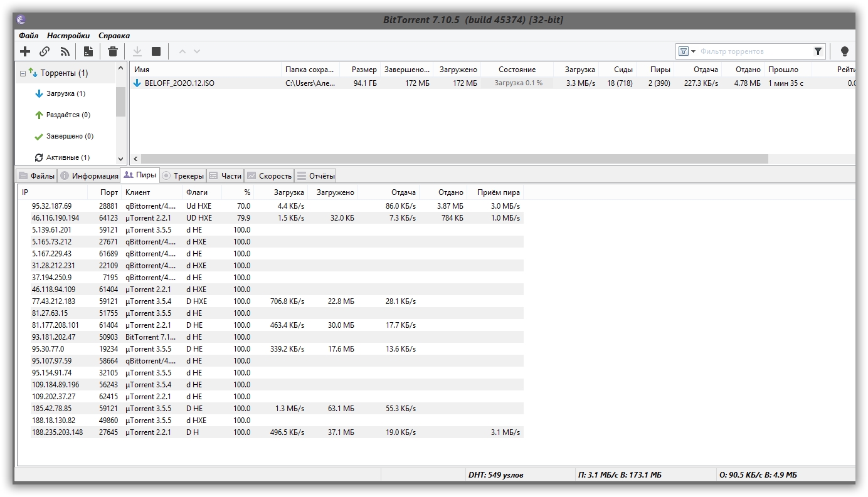
Task: Switch to the Скорость tab
Action: (x=269, y=176)
